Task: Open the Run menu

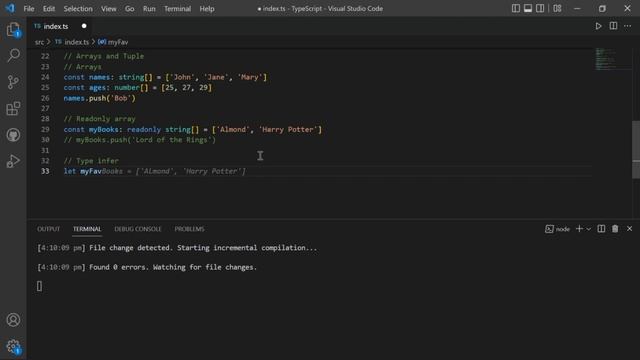Action: pos(149,9)
